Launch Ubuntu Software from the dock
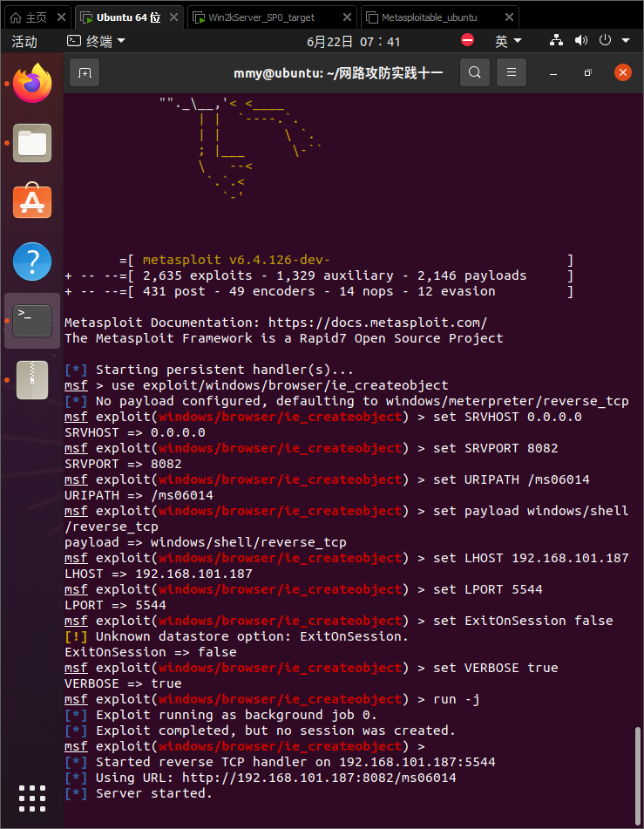 coord(32,200)
